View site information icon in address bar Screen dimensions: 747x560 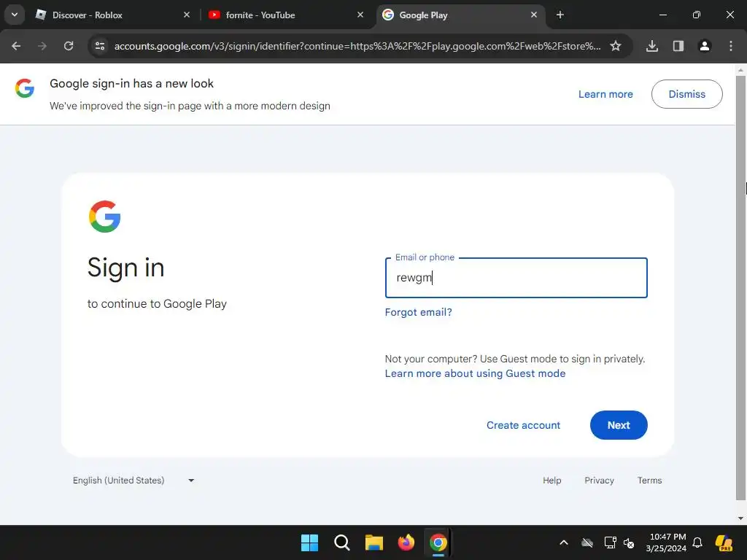click(x=100, y=46)
